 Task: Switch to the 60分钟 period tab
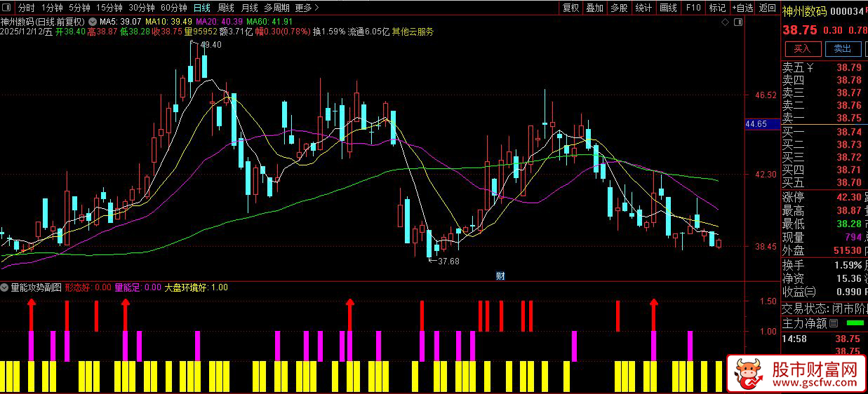(174, 8)
